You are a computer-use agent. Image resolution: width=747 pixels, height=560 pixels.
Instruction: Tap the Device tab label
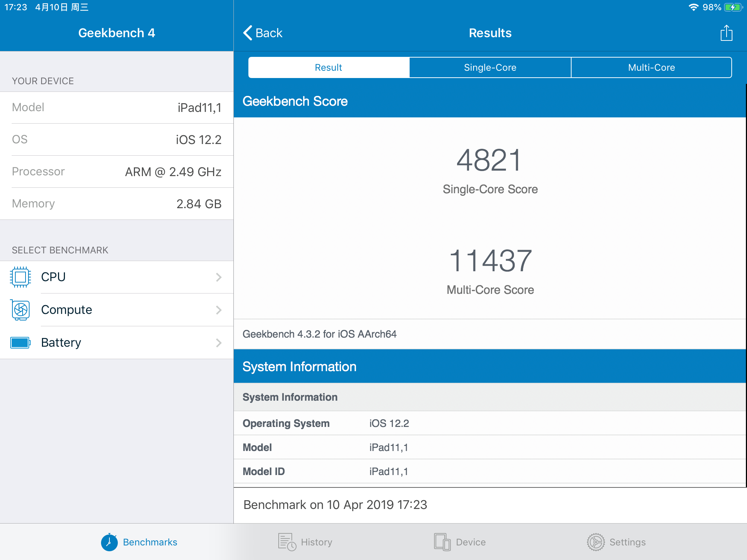471,542
